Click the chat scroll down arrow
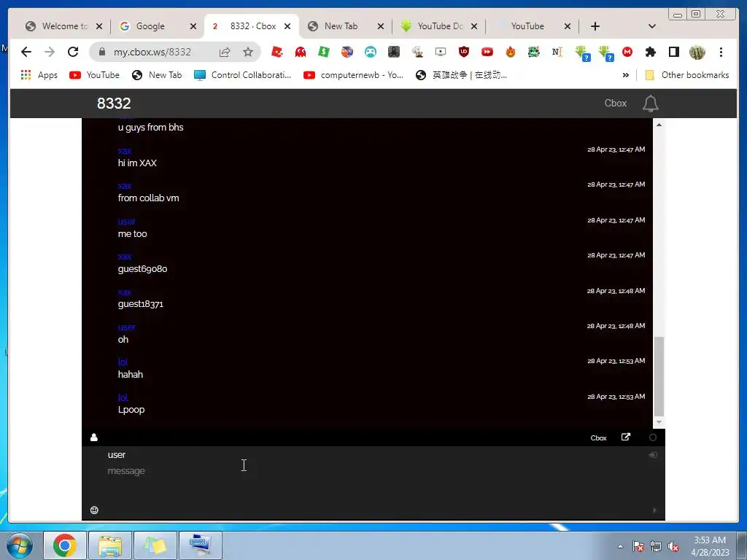This screenshot has width=747, height=560. 659,422
